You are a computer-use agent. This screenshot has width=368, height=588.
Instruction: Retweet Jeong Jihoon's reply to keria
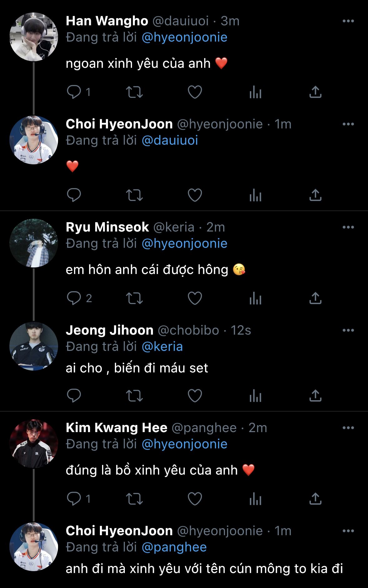134,396
